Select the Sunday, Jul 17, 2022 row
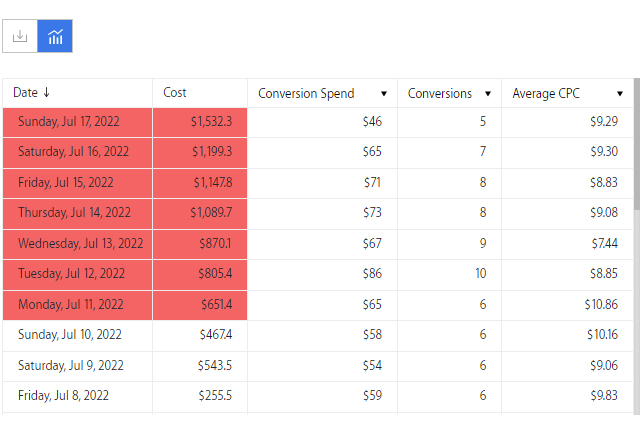 pos(318,122)
